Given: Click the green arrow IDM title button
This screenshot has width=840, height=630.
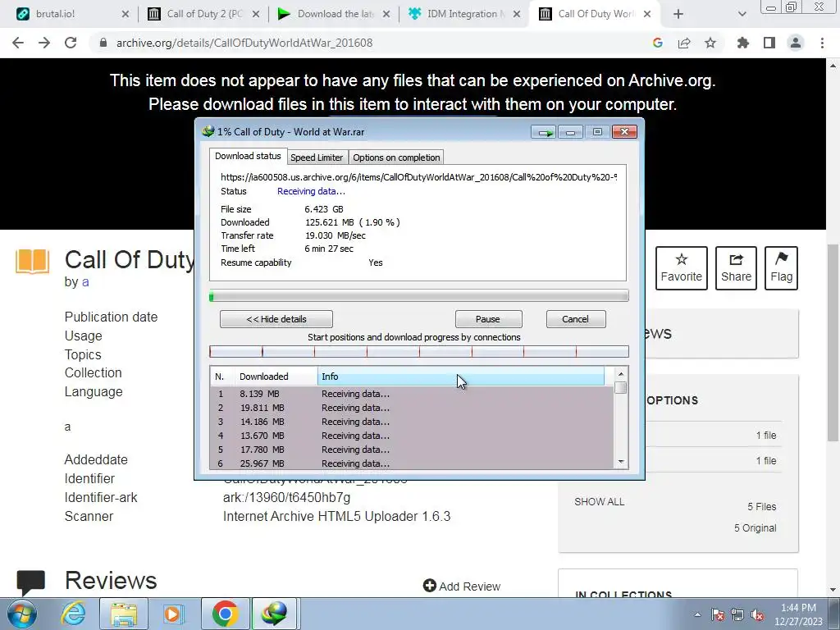Looking at the screenshot, I should (x=545, y=132).
